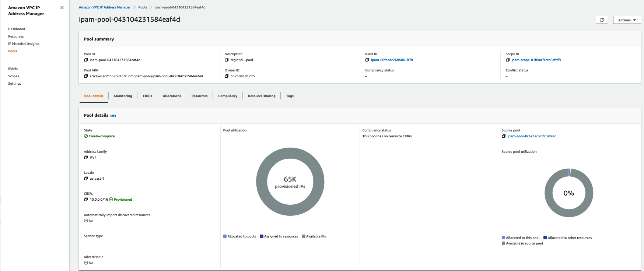Copy the Source pool ID
Screen dimensions: 644x271
point(504,136)
